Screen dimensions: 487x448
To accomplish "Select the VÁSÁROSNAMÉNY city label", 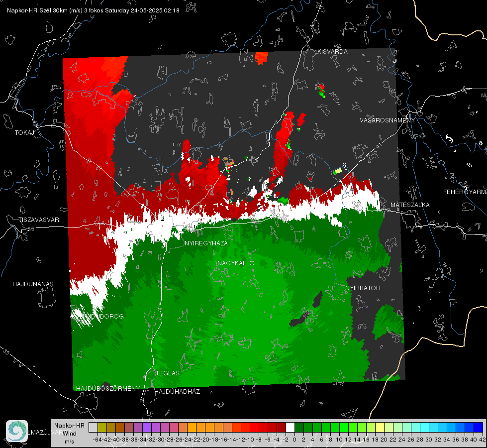I will click(388, 120).
